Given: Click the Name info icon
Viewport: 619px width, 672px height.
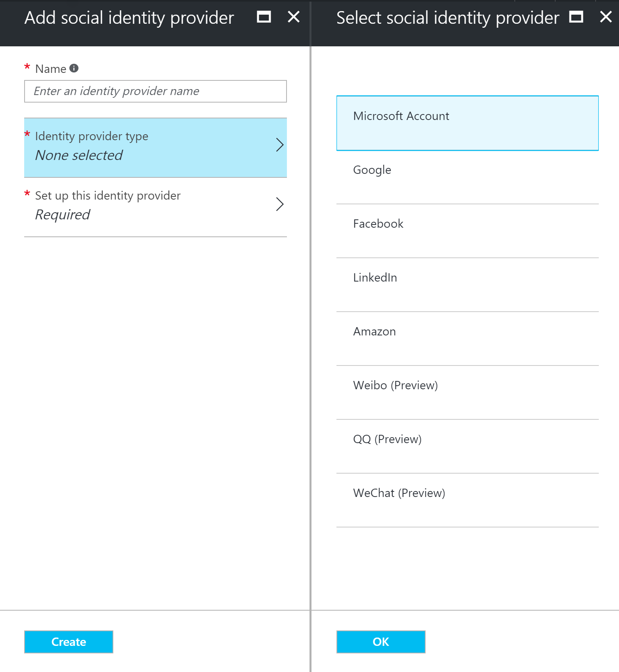Looking at the screenshot, I should 74,68.
